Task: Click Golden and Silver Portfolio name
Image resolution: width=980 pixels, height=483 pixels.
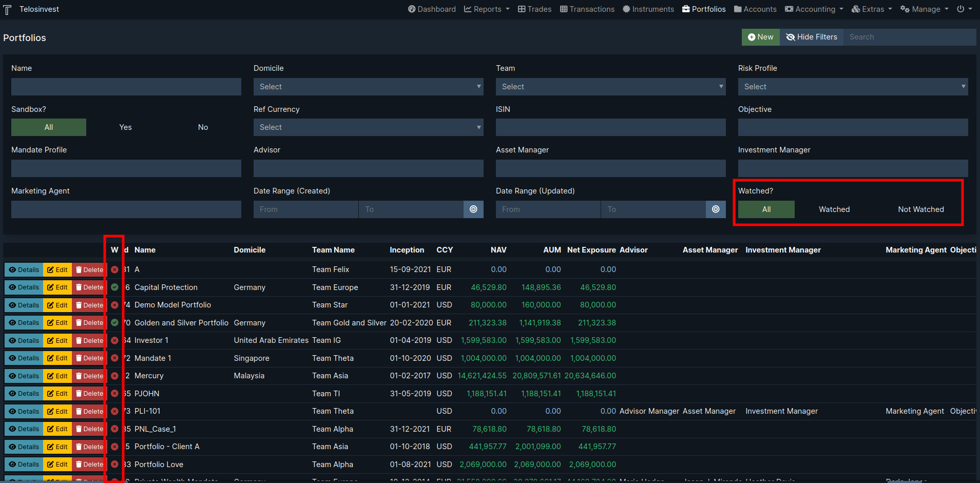Action: (181, 323)
